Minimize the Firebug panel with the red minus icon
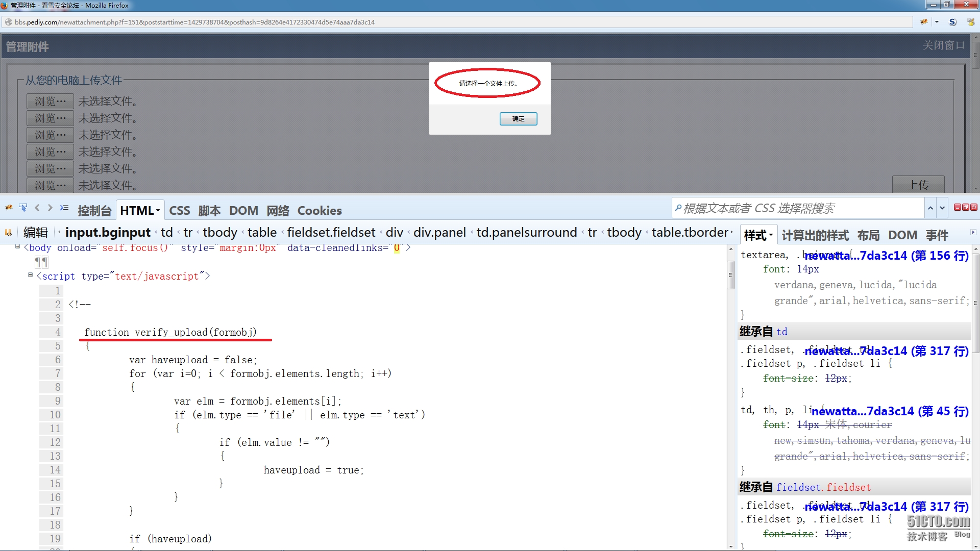Screen dimensions: 980x551 (958, 207)
